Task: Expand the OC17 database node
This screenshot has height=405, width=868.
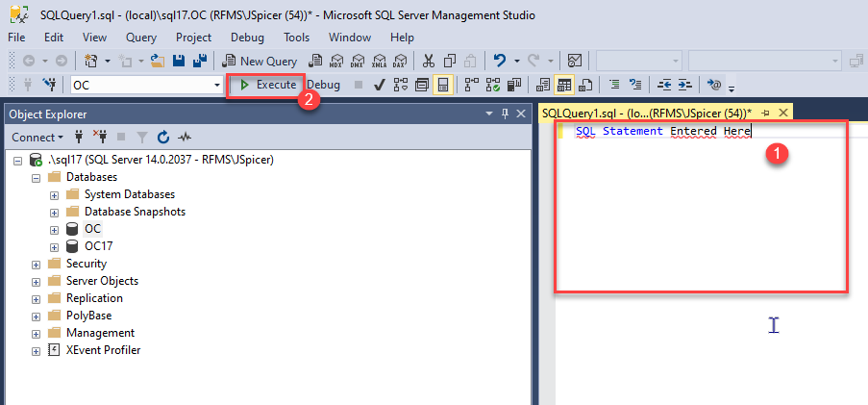Action: tap(54, 247)
